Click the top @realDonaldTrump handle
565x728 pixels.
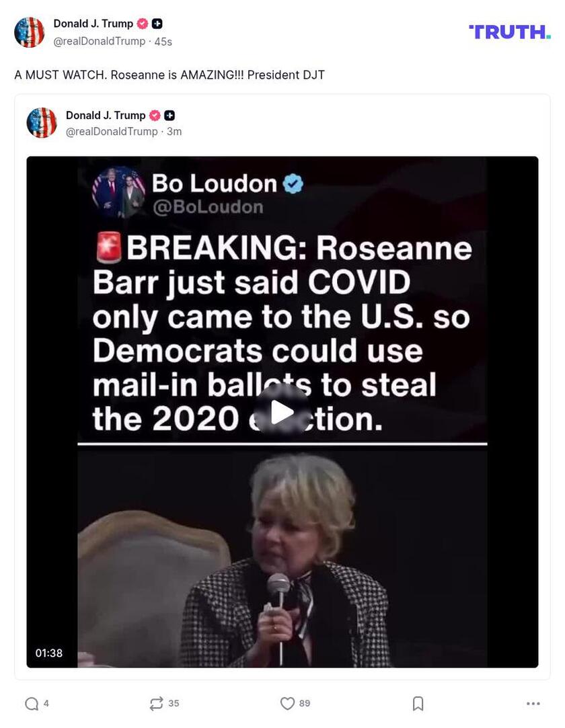click(100, 41)
